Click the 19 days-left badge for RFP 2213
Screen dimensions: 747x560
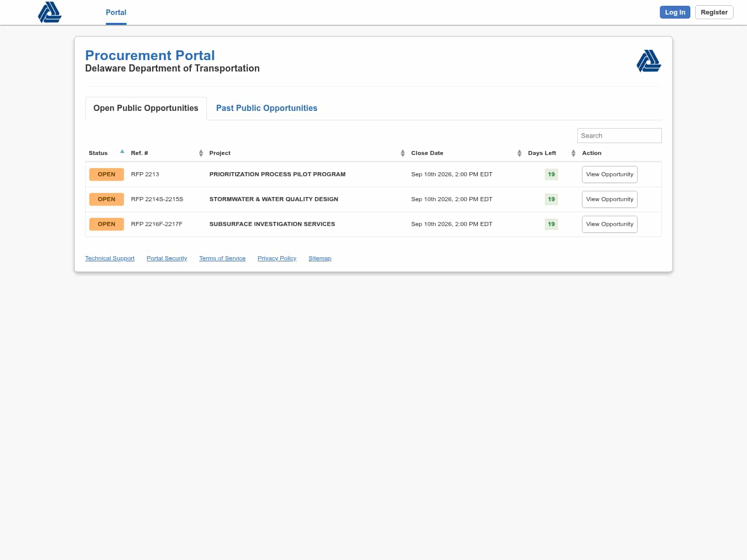pos(551,174)
